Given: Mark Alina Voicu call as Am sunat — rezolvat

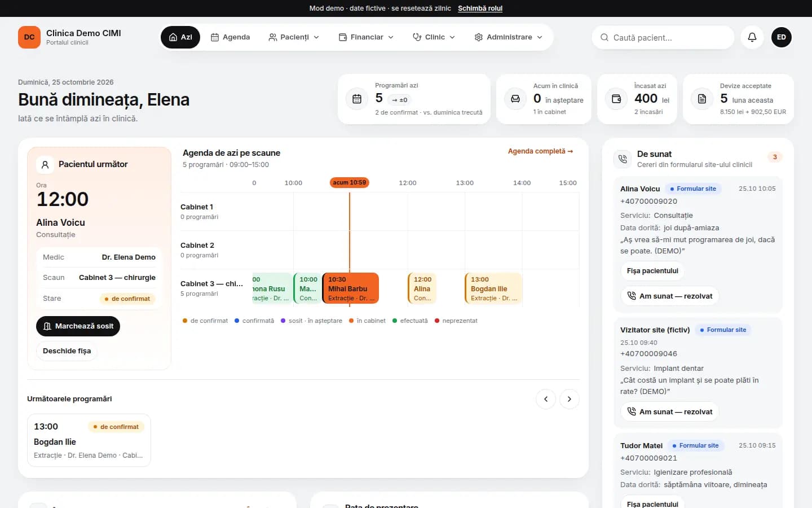Looking at the screenshot, I should (x=669, y=296).
